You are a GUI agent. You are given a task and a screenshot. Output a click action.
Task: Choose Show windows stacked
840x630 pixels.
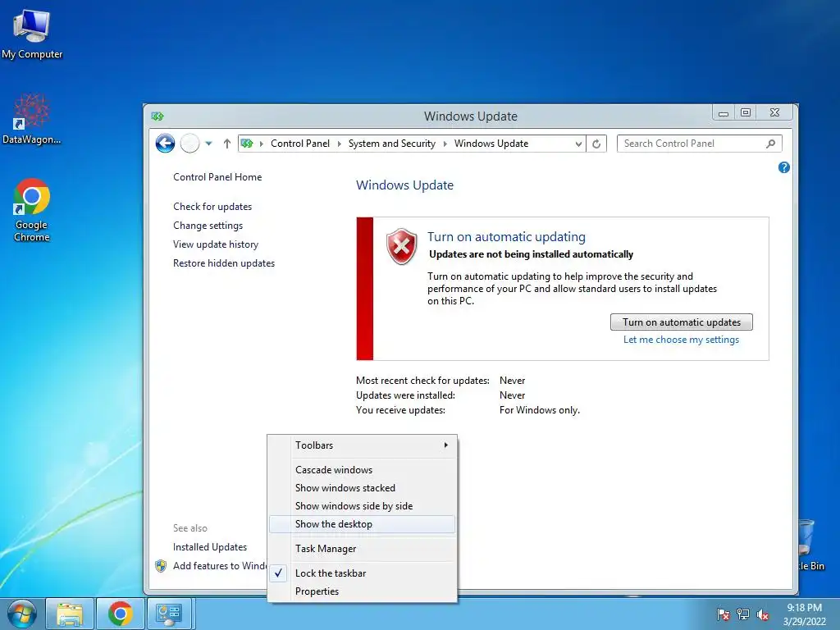[x=363, y=488]
